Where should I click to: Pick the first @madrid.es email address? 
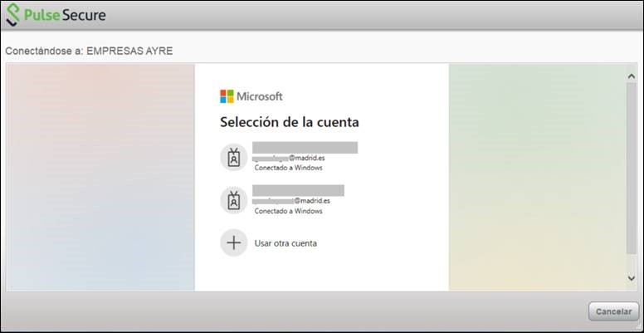click(x=291, y=157)
